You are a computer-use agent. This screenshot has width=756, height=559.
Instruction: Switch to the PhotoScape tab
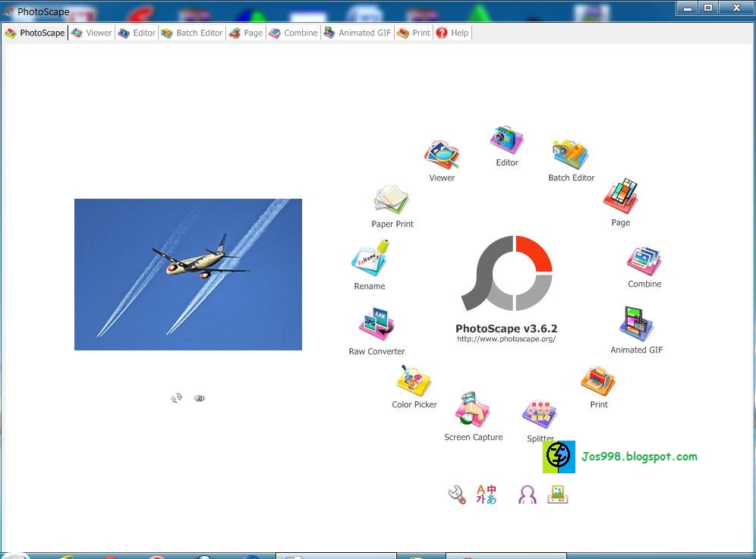(35, 33)
